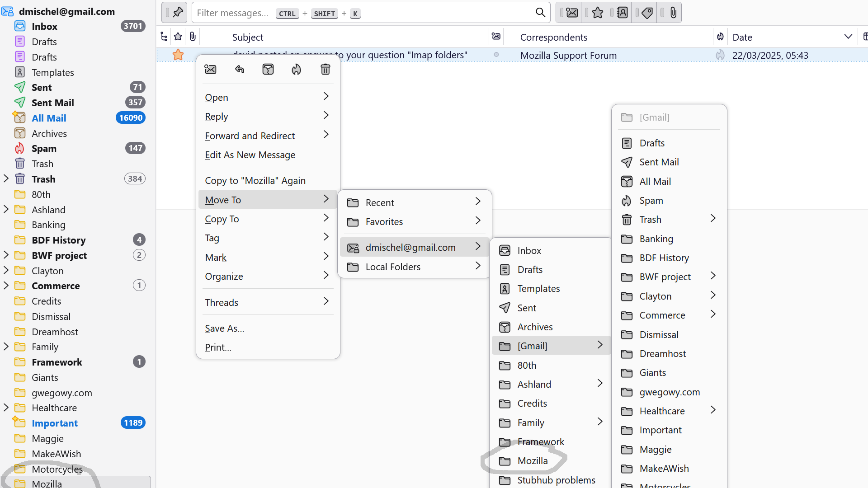The image size is (868, 488).
Task: Click the spam column header icon
Action: (720, 37)
